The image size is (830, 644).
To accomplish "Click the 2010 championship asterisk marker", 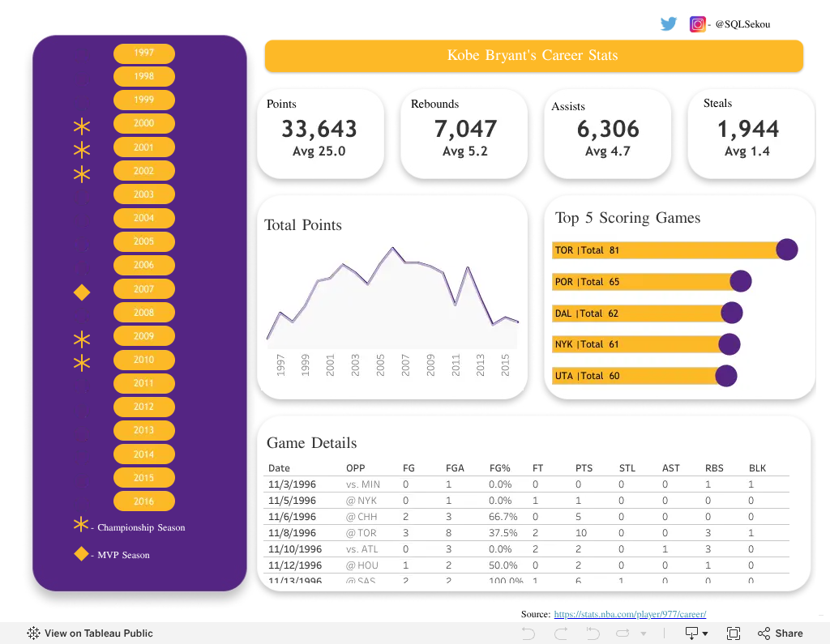I will [82, 363].
